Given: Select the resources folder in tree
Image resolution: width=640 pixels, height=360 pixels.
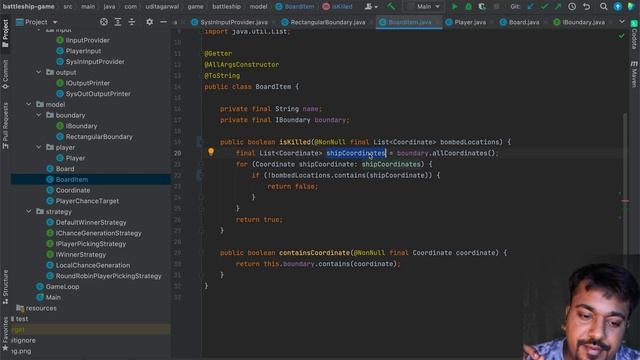Looking at the screenshot, I should click(x=41, y=308).
